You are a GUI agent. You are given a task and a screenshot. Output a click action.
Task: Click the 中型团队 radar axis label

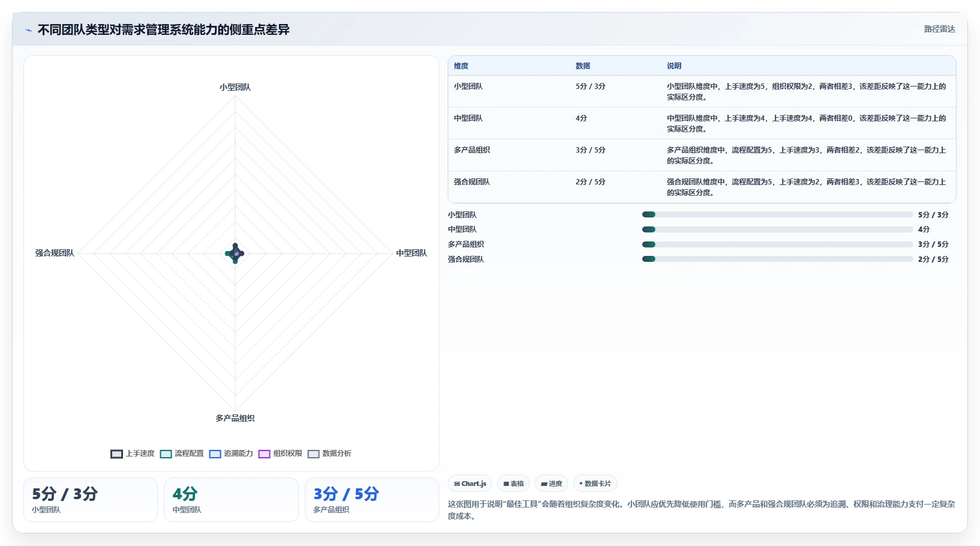[412, 253]
